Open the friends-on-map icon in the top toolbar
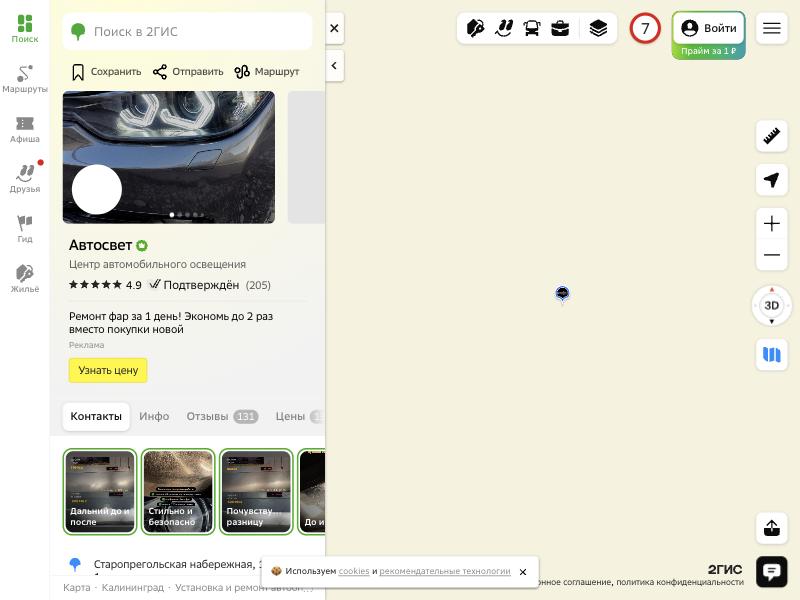 504,28
